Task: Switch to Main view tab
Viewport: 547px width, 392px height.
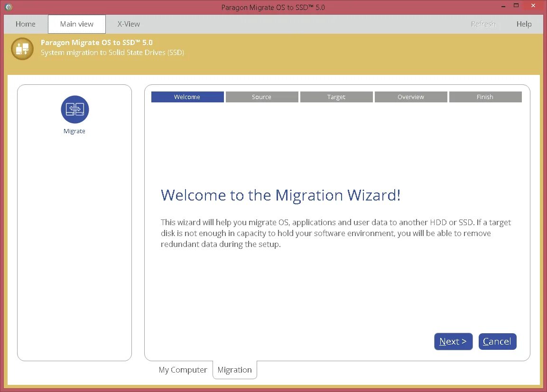Action: click(77, 24)
